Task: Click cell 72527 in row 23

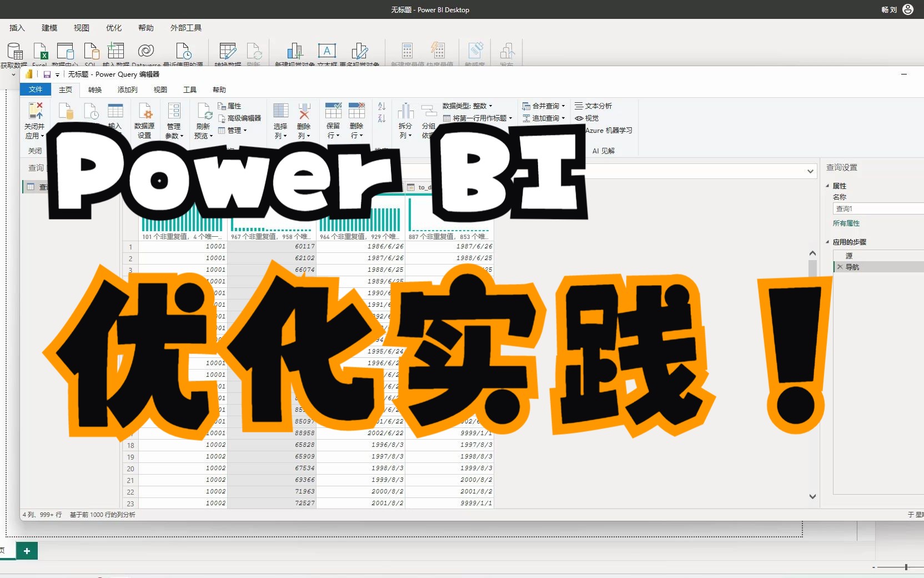Action: 272,504
